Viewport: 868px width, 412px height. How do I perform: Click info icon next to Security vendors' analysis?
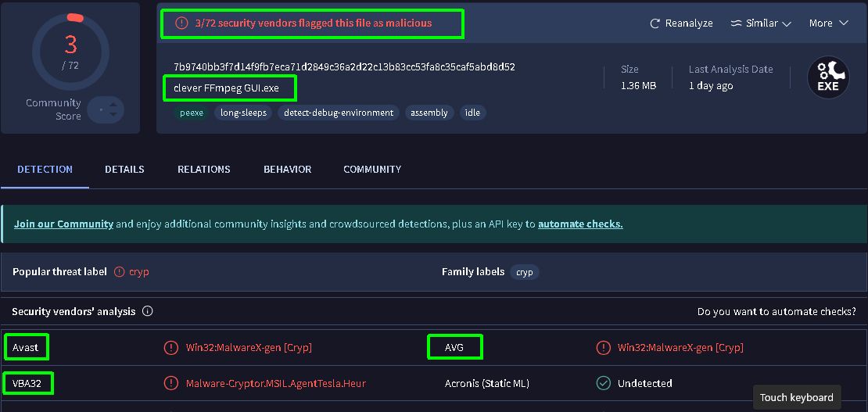[147, 311]
